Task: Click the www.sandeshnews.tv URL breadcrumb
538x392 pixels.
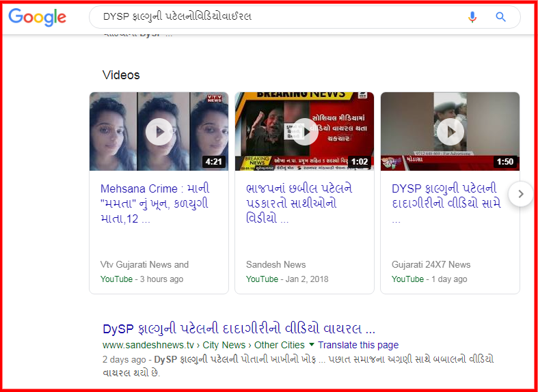Action: point(204,345)
